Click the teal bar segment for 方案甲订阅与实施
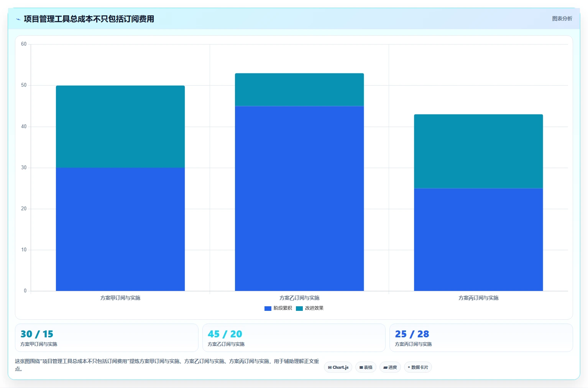The height and width of the screenshot is (388, 588). [120, 127]
